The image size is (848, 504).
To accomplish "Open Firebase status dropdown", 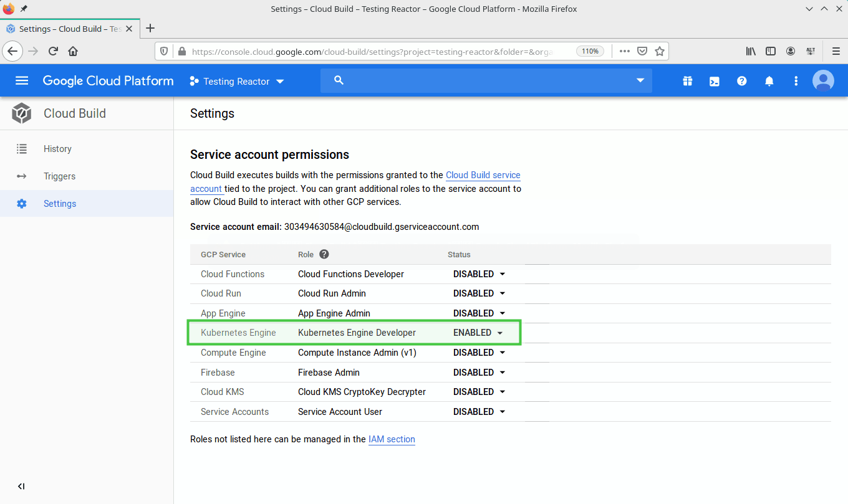I will (479, 373).
